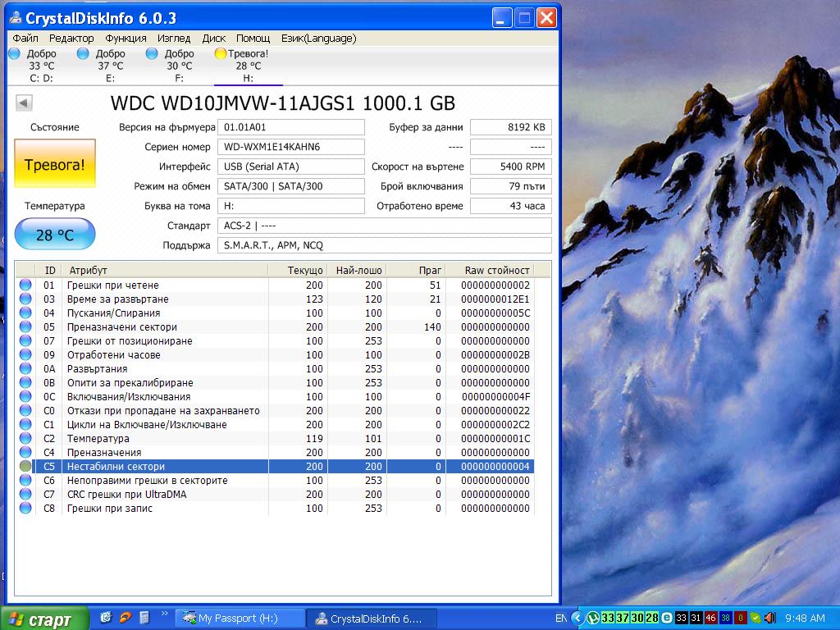Click the volume speaker tray icon
Viewport: 840px width, 630px height.
pos(769,618)
